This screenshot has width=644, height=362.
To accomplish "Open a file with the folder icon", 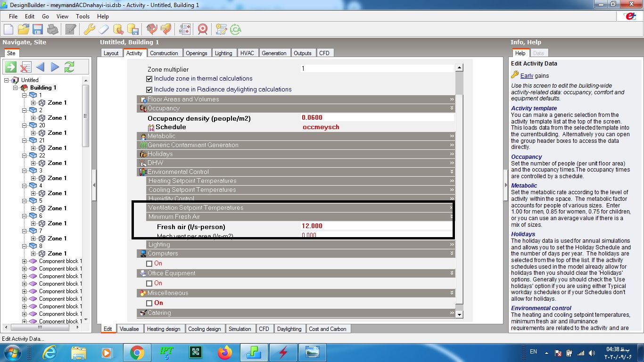I will (23, 29).
